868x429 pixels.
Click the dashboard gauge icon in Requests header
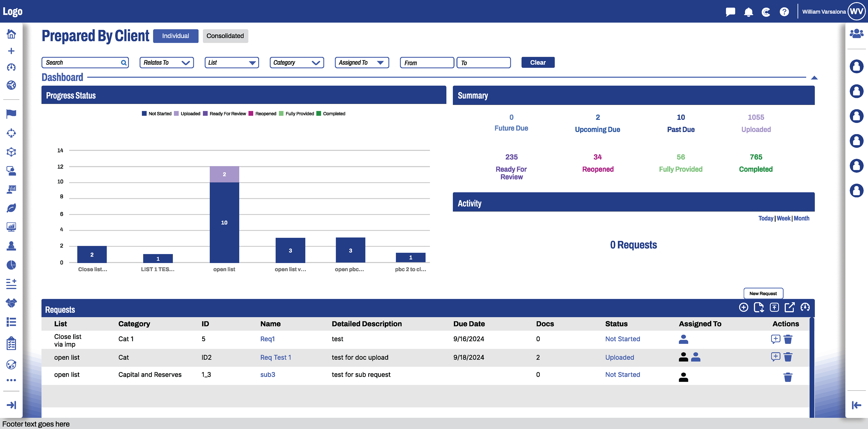[x=805, y=307]
